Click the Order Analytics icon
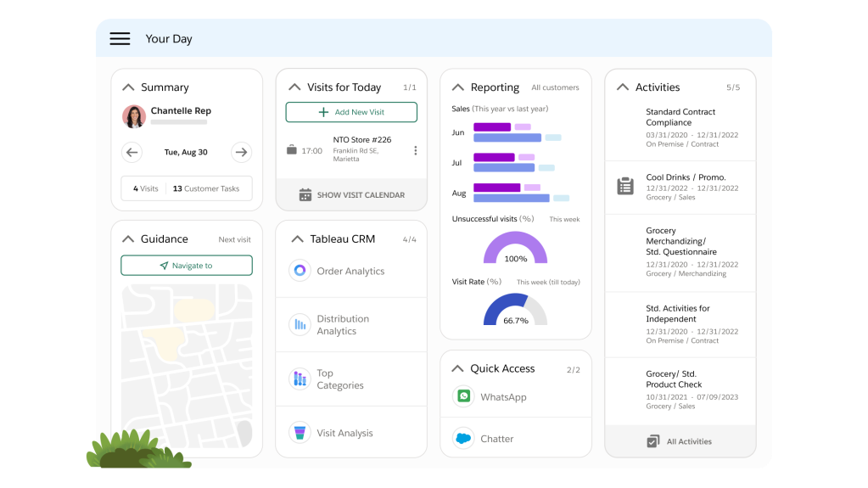This screenshot has height=488, width=868. [300, 271]
